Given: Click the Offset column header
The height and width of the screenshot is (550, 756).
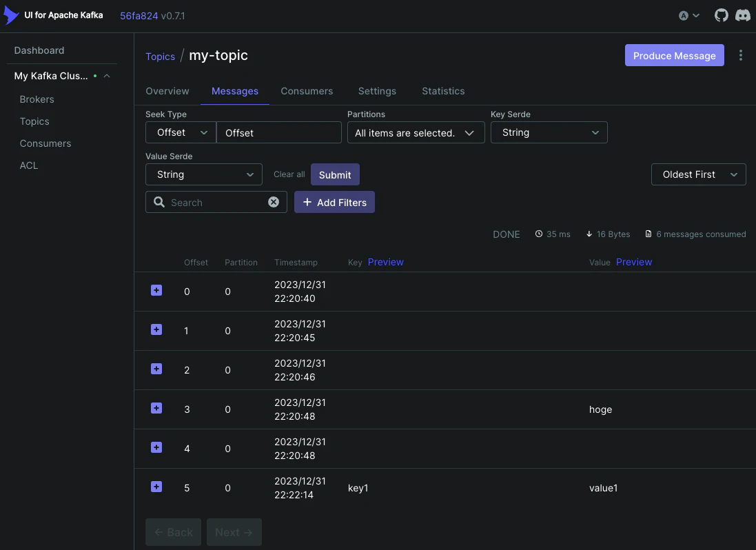Looking at the screenshot, I should (196, 262).
